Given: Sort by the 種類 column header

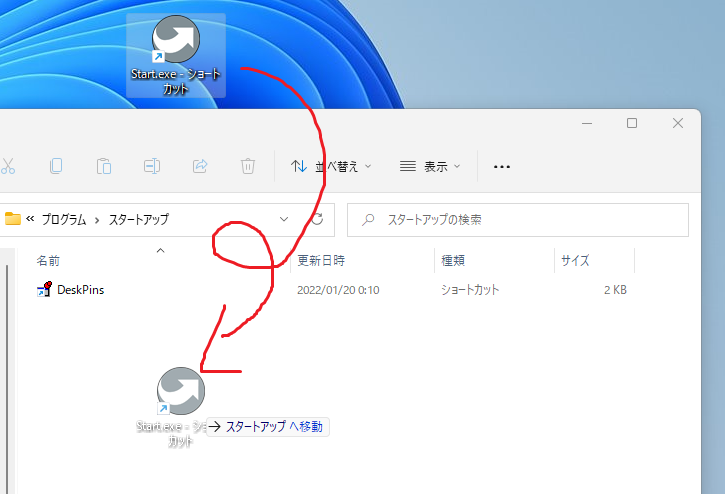Looking at the screenshot, I should (x=453, y=261).
